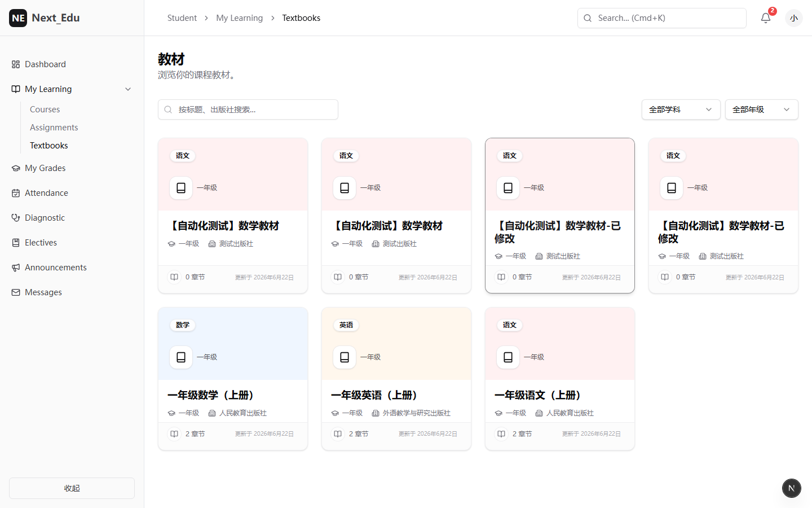This screenshot has height=508, width=812.
Task: Click the book icon on 一年级数学（上册）card
Action: coord(181,357)
